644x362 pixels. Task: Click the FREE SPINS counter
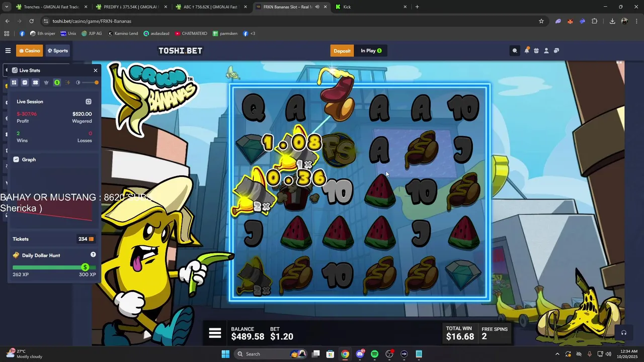pyautogui.click(x=495, y=333)
